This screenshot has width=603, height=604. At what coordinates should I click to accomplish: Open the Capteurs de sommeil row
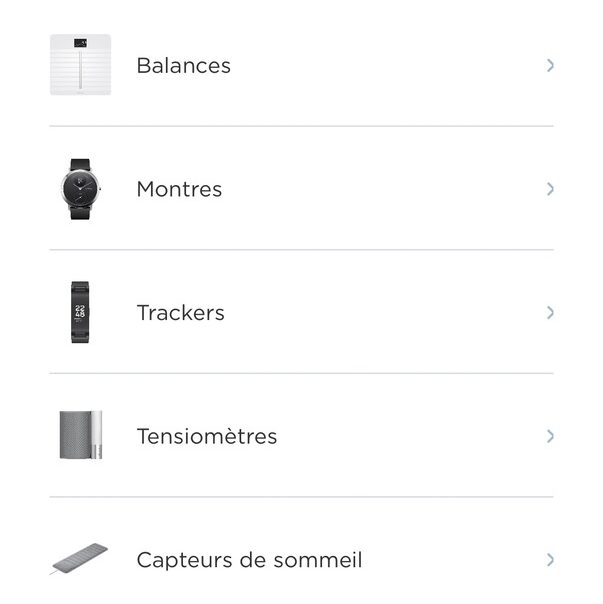tap(302, 551)
